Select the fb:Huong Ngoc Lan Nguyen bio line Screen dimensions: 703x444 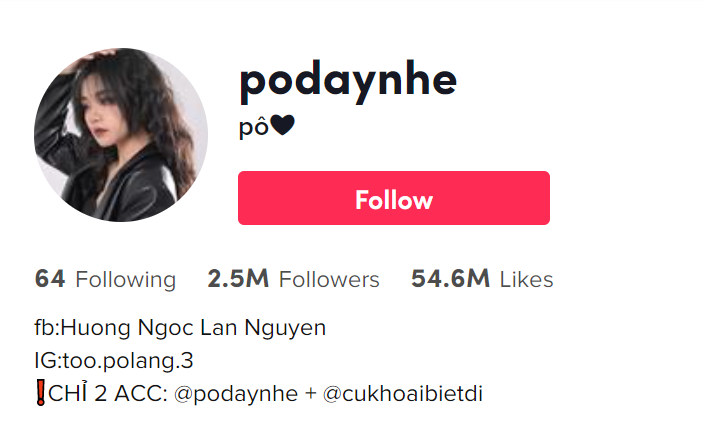click(180, 328)
